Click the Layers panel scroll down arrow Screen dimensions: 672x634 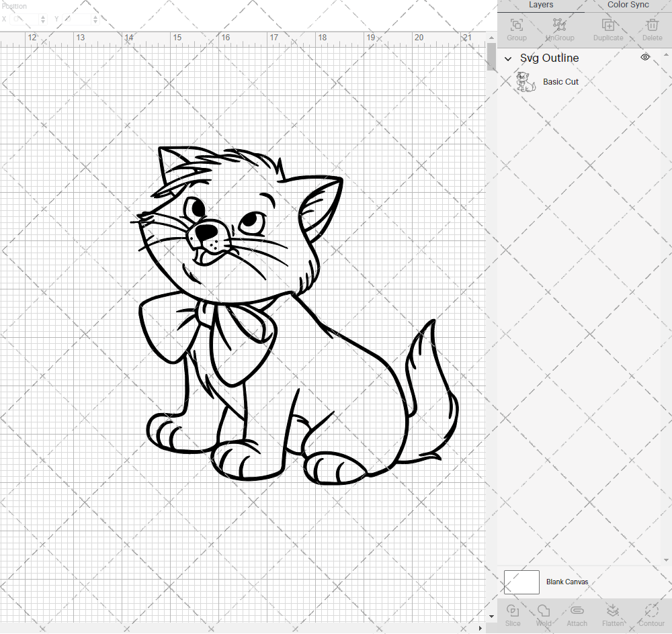665,559
